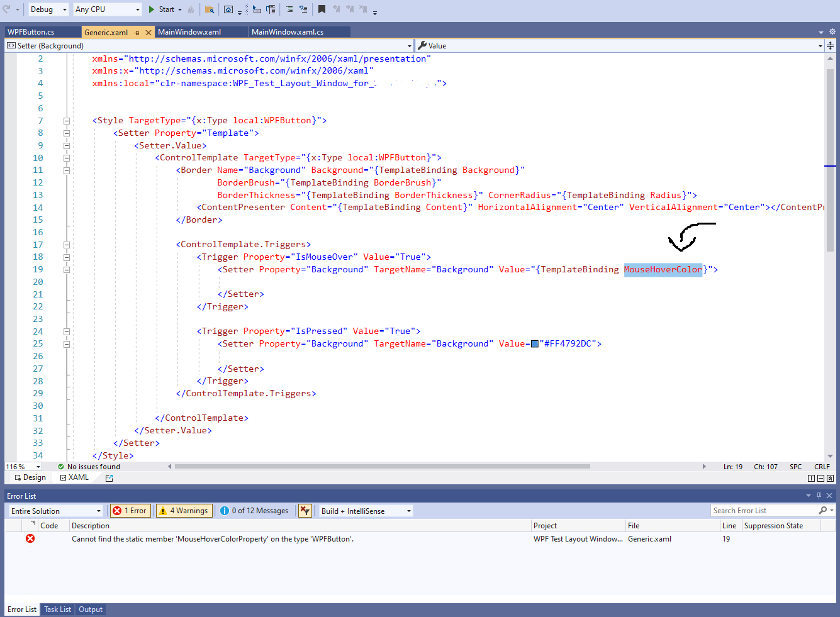Close the Generic.xaml tab
The width and height of the screenshot is (840, 617).
(x=148, y=33)
